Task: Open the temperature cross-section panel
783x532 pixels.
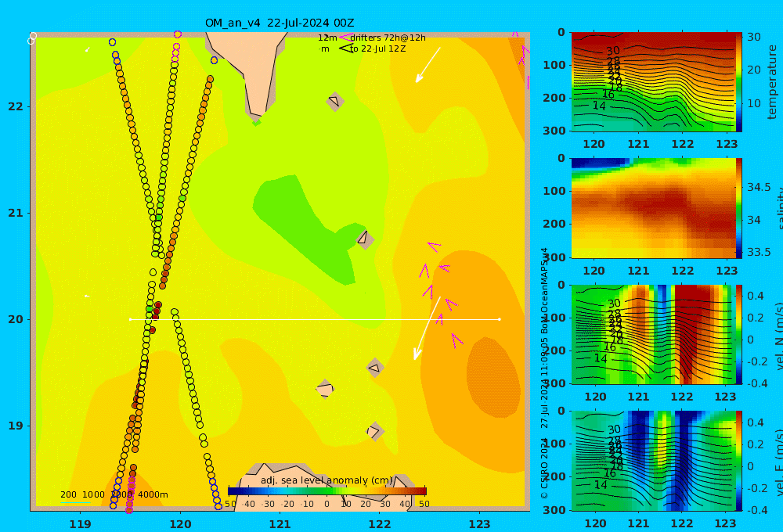Action: (653, 82)
